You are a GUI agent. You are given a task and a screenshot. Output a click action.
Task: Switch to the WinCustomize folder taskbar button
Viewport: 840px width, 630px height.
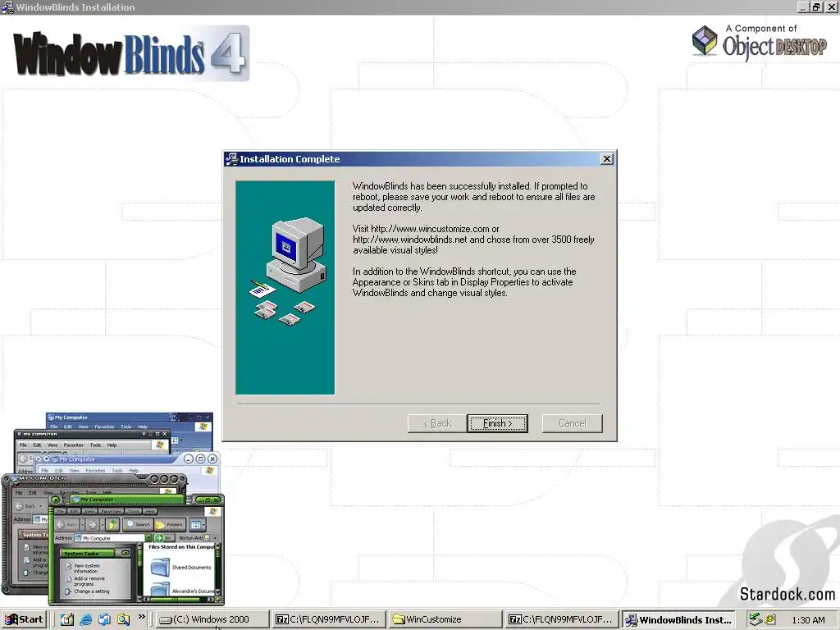click(445, 619)
